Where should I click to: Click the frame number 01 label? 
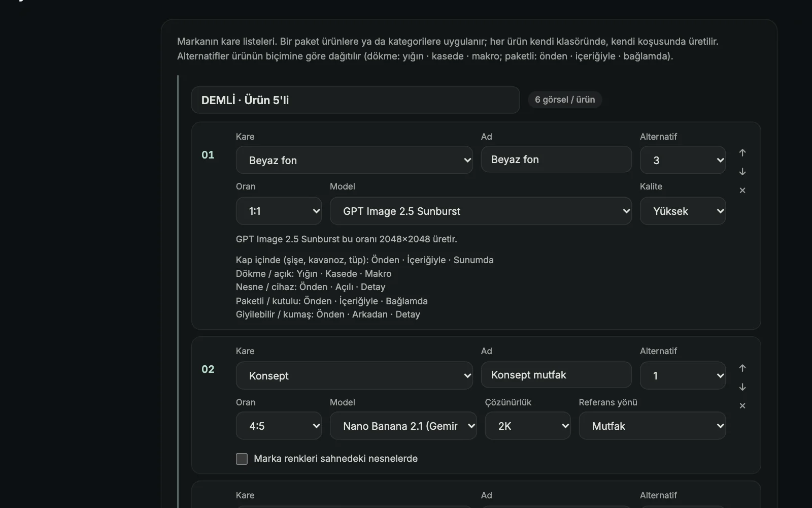(208, 155)
